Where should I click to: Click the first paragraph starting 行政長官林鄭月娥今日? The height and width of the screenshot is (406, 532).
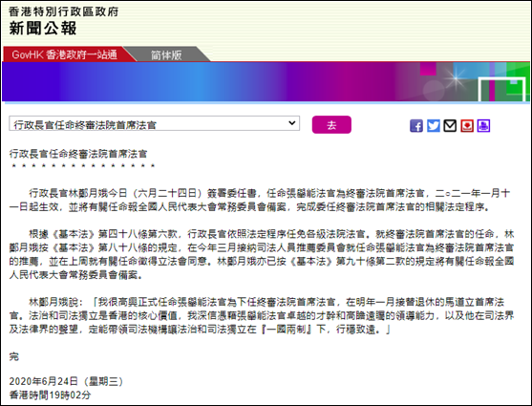(x=260, y=200)
